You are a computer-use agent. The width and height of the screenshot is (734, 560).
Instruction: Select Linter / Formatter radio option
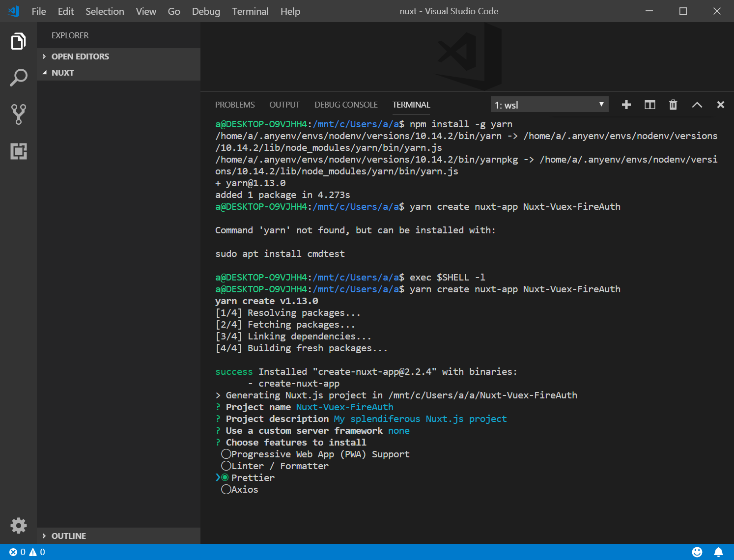(226, 466)
